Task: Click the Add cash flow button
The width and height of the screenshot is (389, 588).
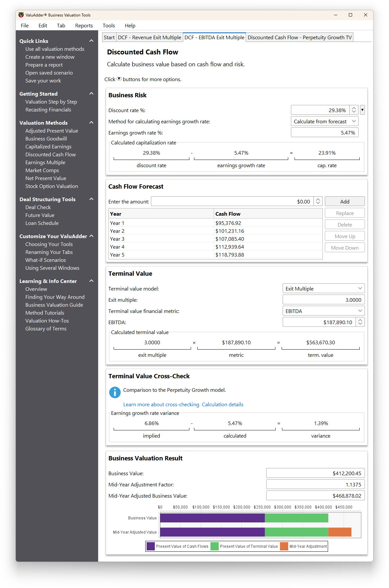Action: coord(345,201)
